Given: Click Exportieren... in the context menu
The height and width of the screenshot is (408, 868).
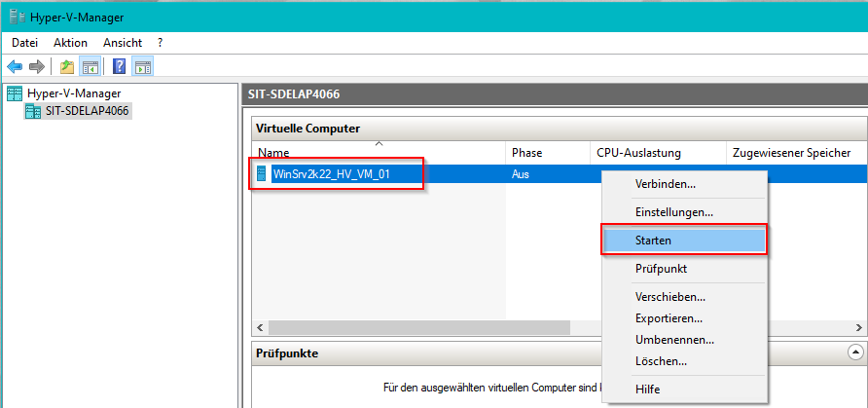Looking at the screenshot, I should point(669,318).
